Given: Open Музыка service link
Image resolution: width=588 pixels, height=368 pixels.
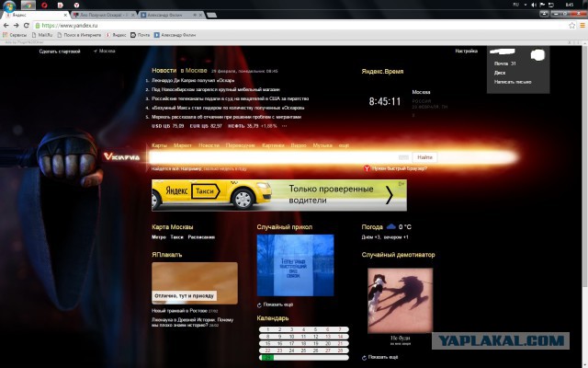Looking at the screenshot, I should click(322, 145).
